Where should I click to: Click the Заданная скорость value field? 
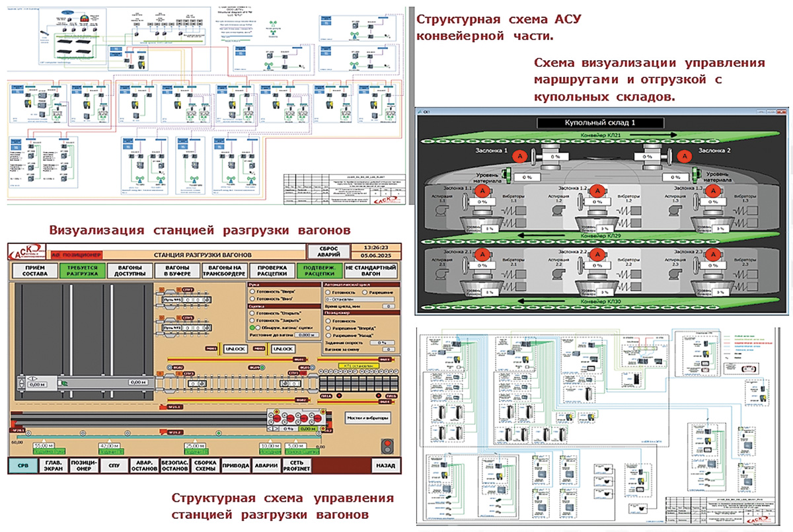(381, 342)
